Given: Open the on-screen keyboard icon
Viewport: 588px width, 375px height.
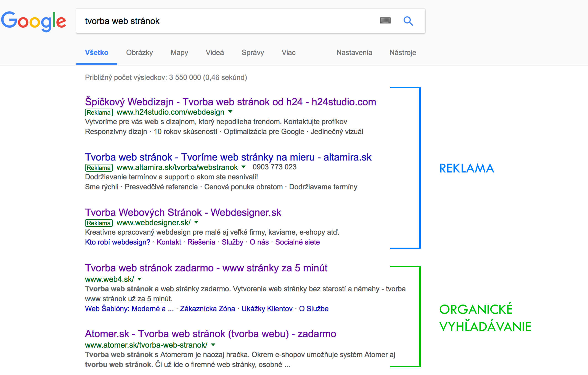Looking at the screenshot, I should coord(385,20).
